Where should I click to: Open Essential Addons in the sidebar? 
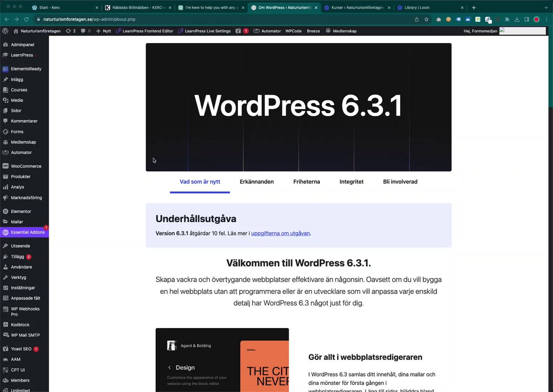pos(24,232)
